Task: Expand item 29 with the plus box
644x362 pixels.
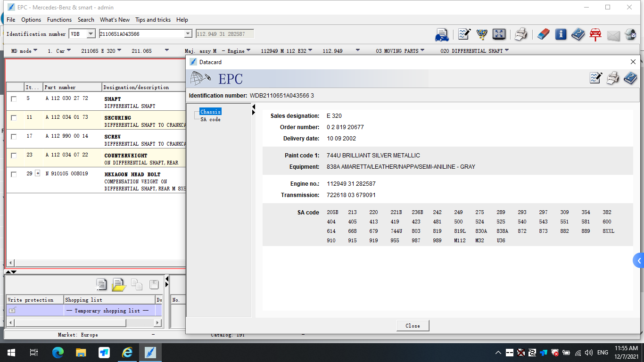Action: click(x=37, y=174)
